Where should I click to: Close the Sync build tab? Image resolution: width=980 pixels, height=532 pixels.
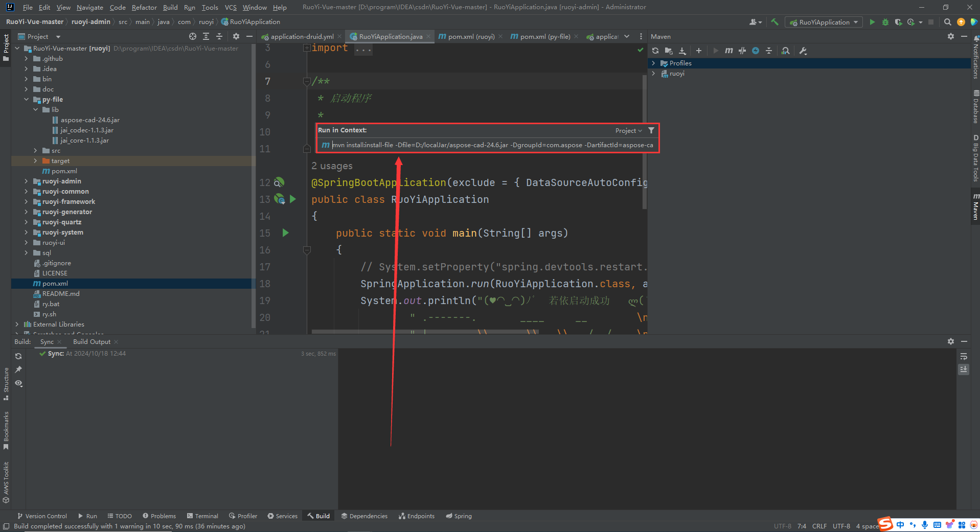pos(59,342)
